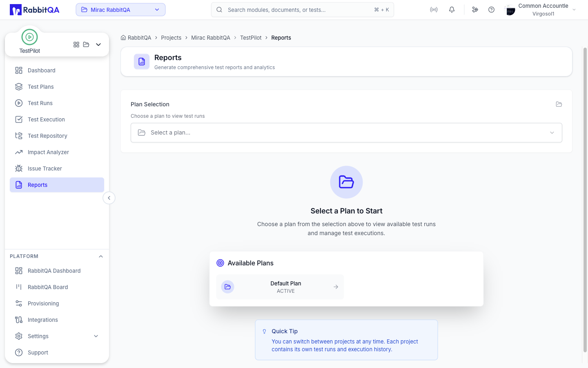Click the home icon in breadcrumb

(123, 38)
